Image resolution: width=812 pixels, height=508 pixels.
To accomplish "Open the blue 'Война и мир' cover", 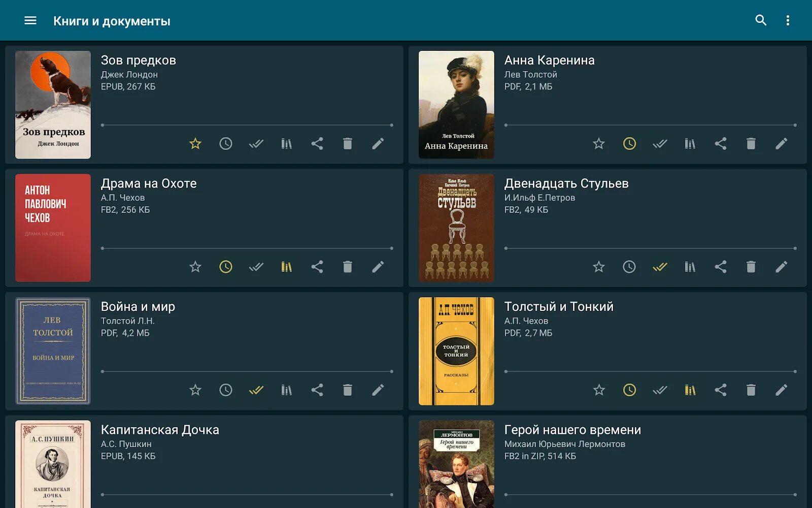I will (x=53, y=351).
